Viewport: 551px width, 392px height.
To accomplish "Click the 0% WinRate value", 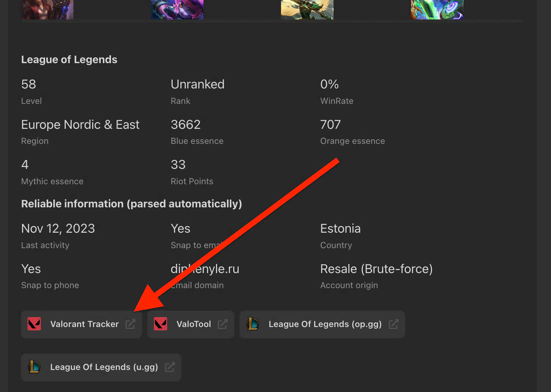I will coord(329,84).
